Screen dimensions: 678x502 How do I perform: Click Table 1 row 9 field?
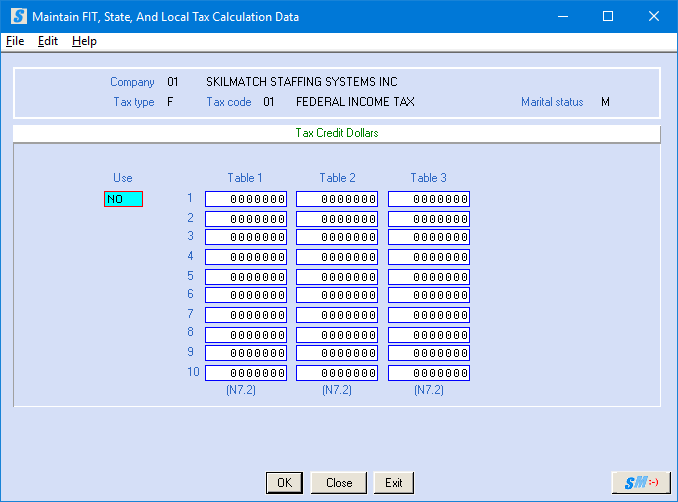coord(246,353)
